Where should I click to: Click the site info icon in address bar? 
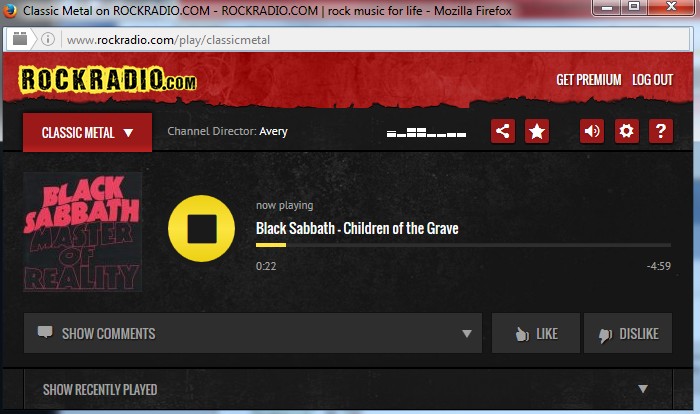[x=48, y=39]
